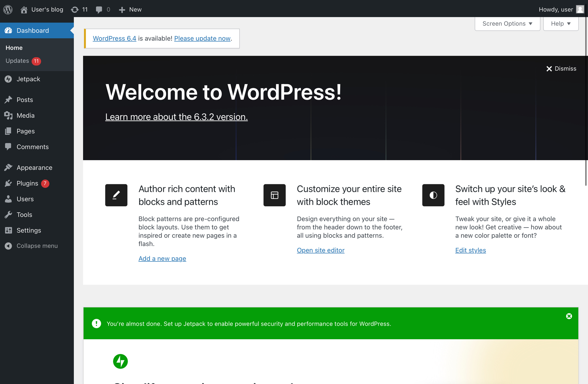Click the exclamation icon in Jetpack notice
The width and height of the screenshot is (588, 384).
[x=96, y=323]
